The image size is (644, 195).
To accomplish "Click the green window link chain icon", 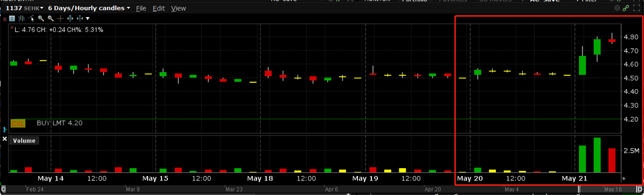I will click(626, 8).
